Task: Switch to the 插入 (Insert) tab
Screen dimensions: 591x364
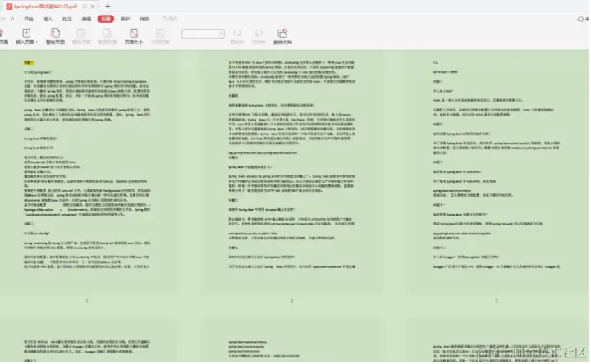Action: [x=48, y=19]
